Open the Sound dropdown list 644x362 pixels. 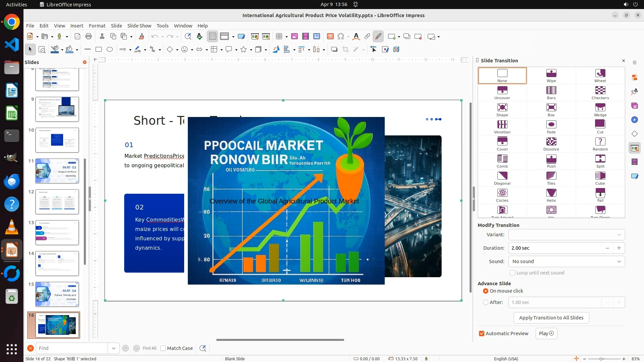tap(567, 261)
